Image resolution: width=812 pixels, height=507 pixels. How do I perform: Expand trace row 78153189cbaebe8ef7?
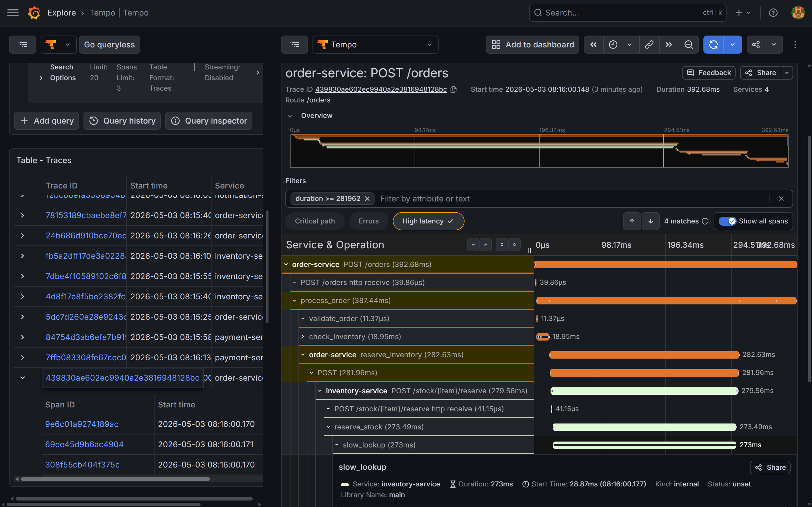tap(23, 215)
